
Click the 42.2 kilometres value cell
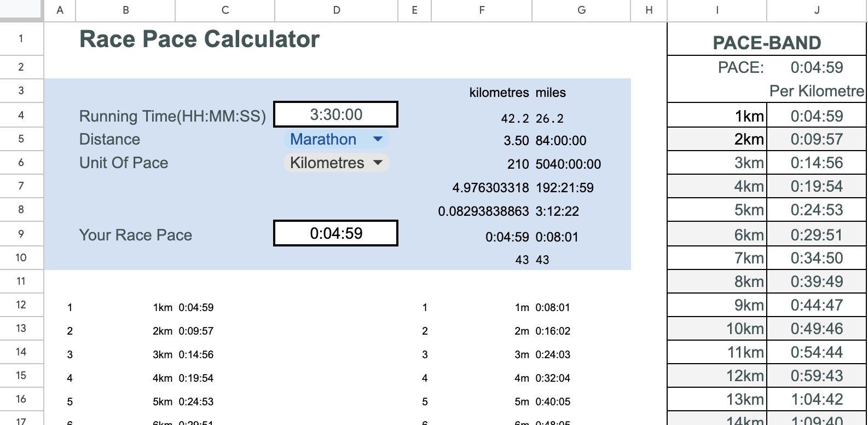482,118
